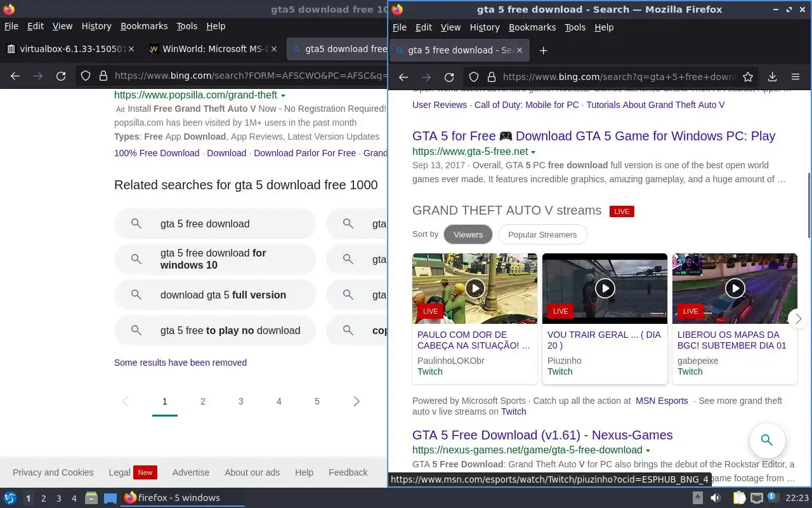This screenshot has height=508, width=812.
Task: Open the History menu in the left window
Action: click(x=96, y=26)
